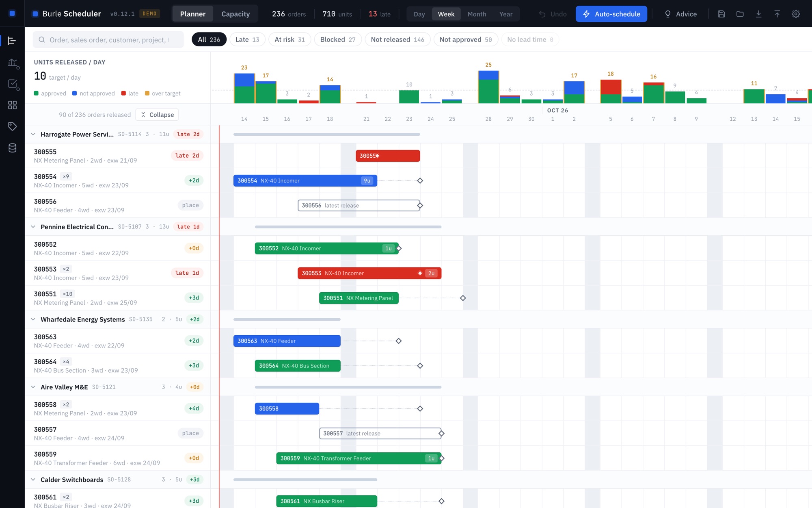Click the Burle Scheduler logo icon
The height and width of the screenshot is (508, 812).
pyautogui.click(x=35, y=14)
